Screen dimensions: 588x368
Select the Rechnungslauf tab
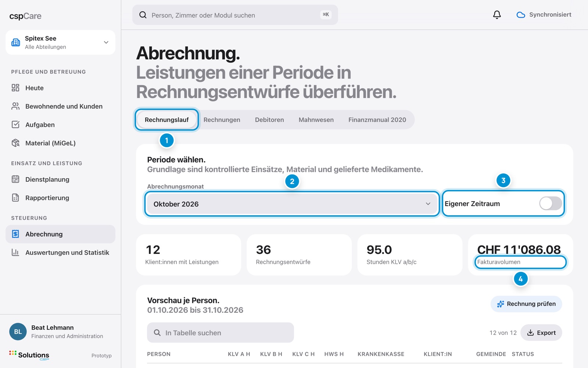point(166,120)
